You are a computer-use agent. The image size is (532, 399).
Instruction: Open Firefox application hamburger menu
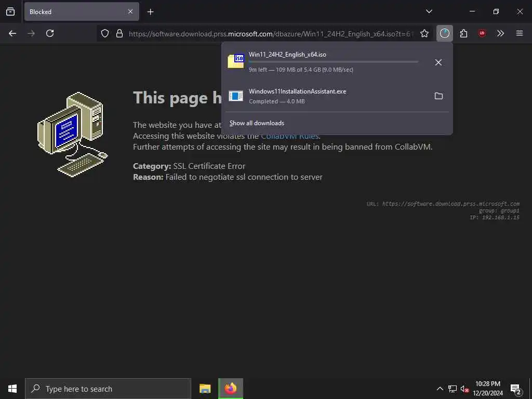(x=520, y=33)
